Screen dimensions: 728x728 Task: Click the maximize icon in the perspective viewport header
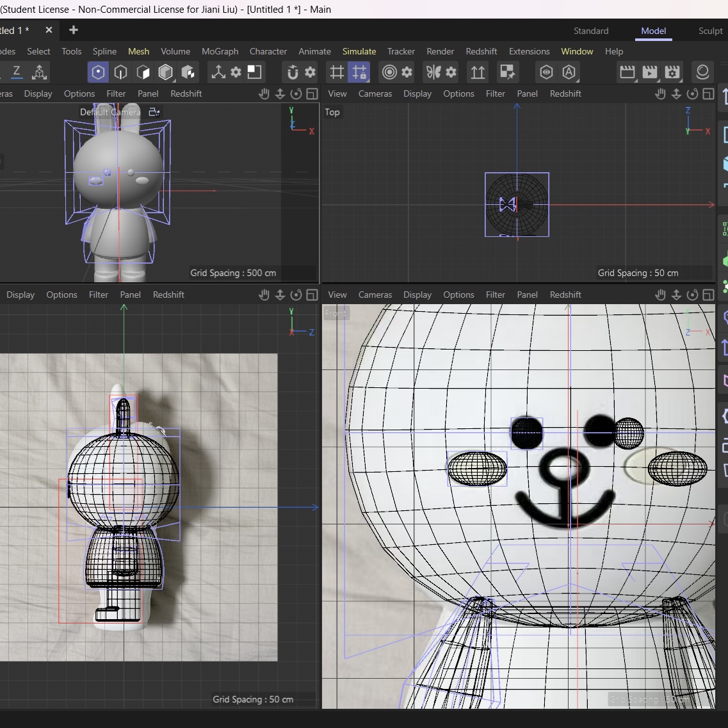tap(312, 93)
